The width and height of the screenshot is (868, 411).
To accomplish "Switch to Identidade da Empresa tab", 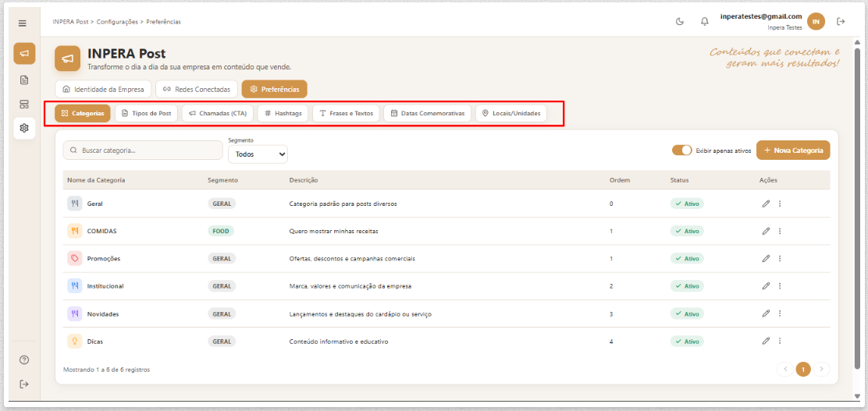I will click(103, 89).
